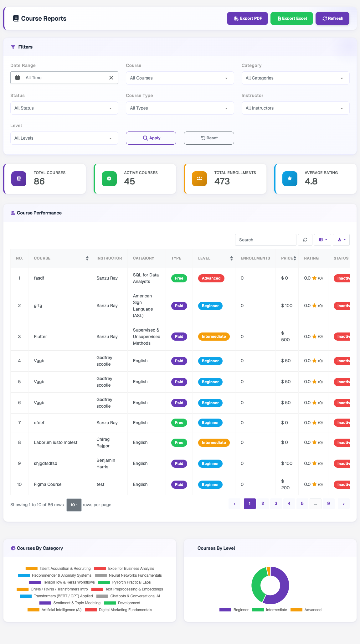Open the All Status dropdown
This screenshot has width=360, height=644.
click(x=64, y=108)
